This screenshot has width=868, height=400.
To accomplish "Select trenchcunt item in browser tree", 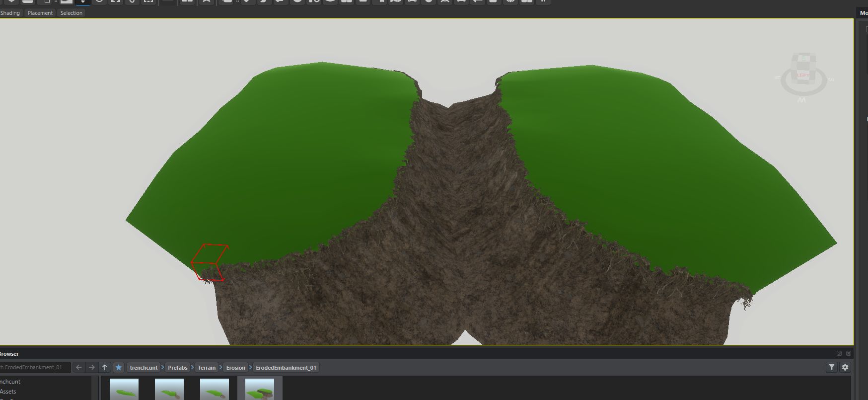I will point(10,382).
